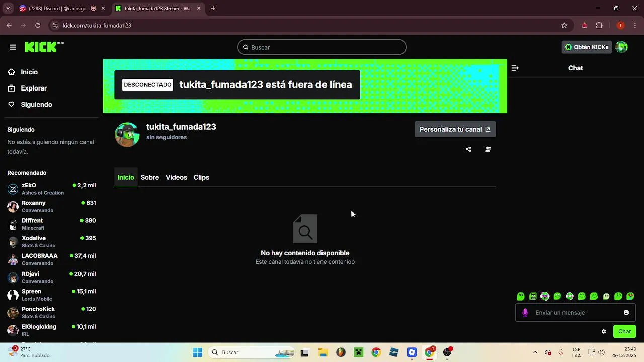
Task: Click the Obtén KICKs button
Action: pyautogui.click(x=587, y=47)
